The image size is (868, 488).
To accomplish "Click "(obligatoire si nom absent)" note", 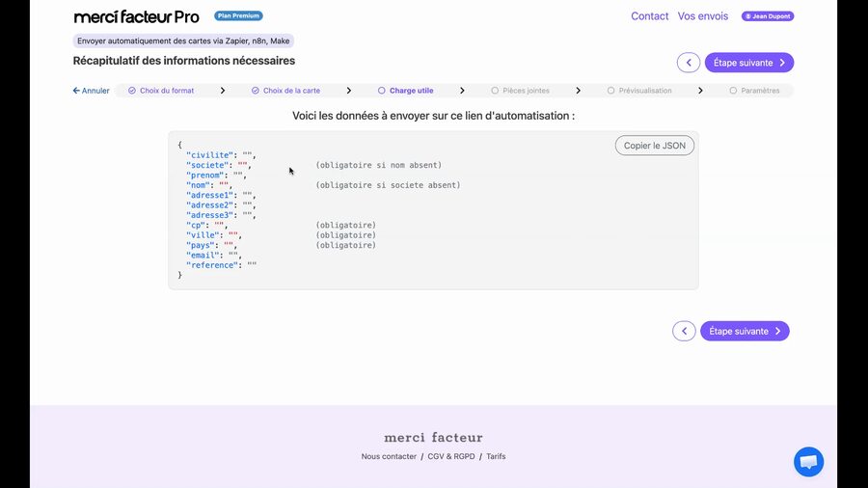I will pos(379,165).
